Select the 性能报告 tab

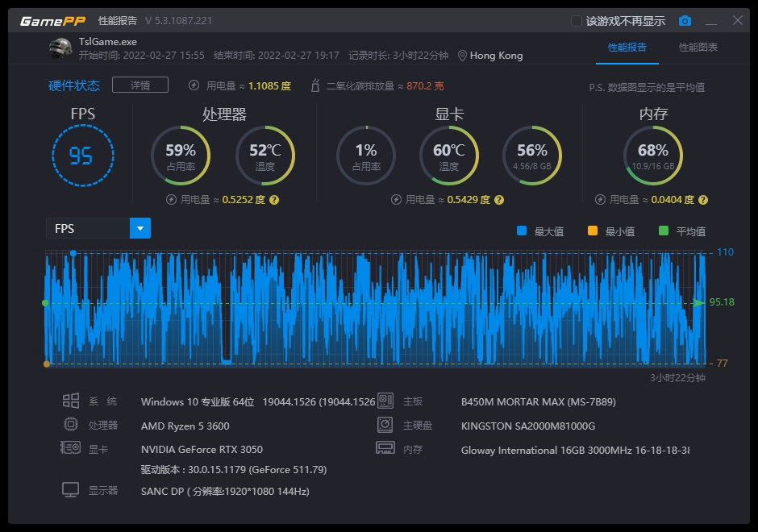pyautogui.click(x=627, y=48)
